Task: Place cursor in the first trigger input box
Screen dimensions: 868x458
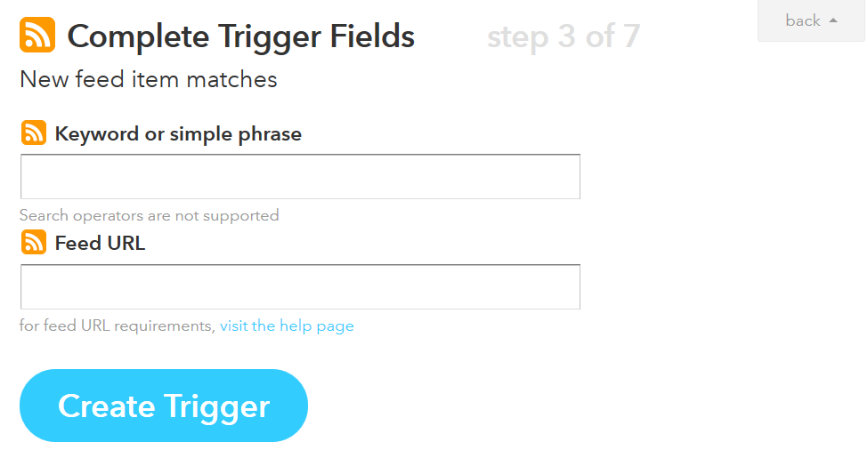Action: click(x=300, y=177)
